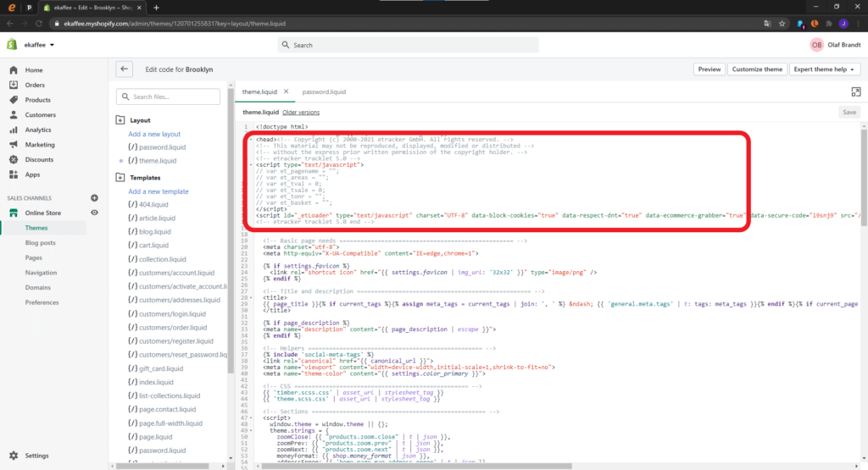Open Discounts in the sidebar
This screenshot has width=868, height=470.
pyautogui.click(x=39, y=160)
